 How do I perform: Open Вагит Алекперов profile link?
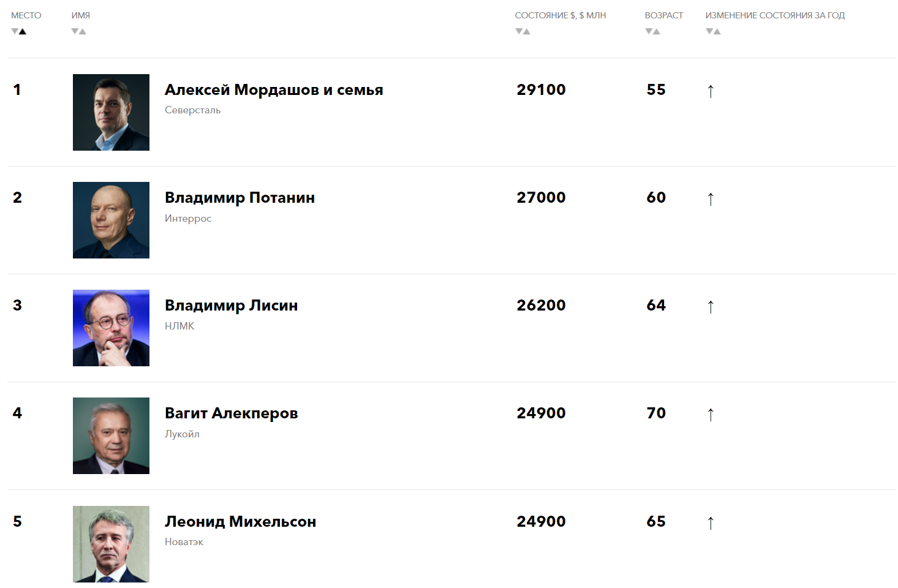(231, 413)
